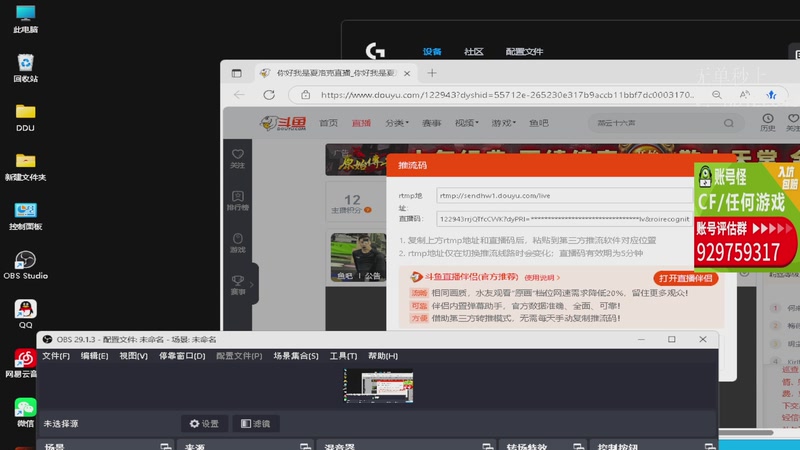Click the 直播码 stream key field
800x450 pixels.
click(564, 219)
